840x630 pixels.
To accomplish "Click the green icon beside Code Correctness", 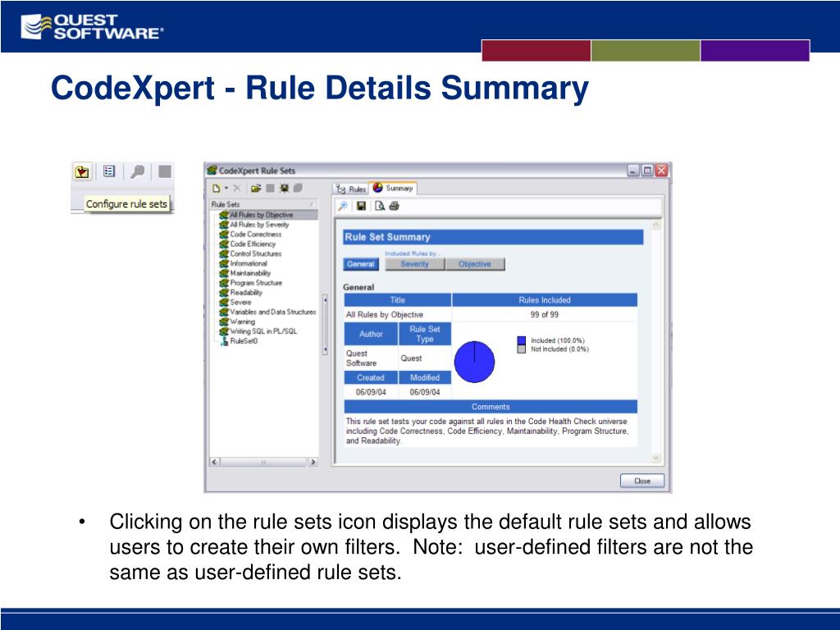I will tap(224, 234).
